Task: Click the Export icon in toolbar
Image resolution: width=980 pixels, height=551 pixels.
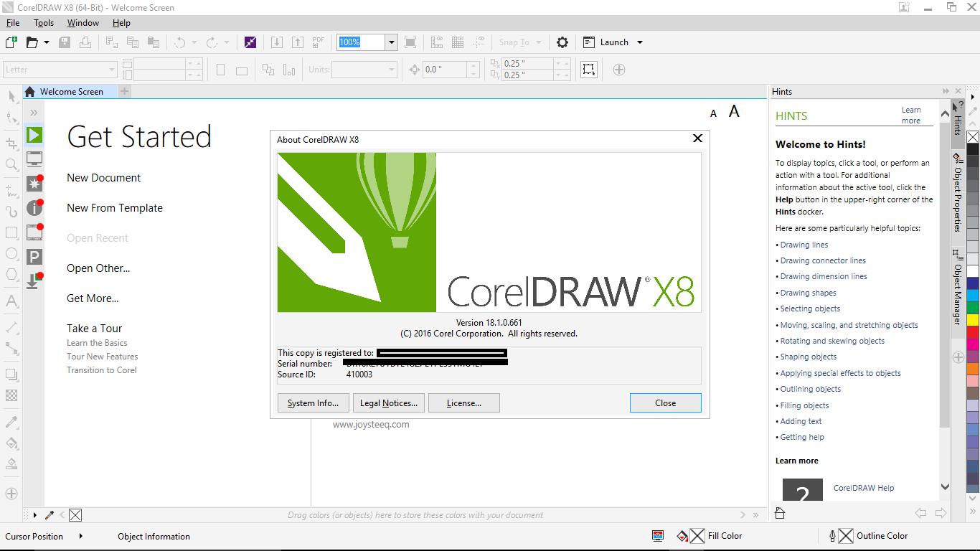Action: [298, 42]
